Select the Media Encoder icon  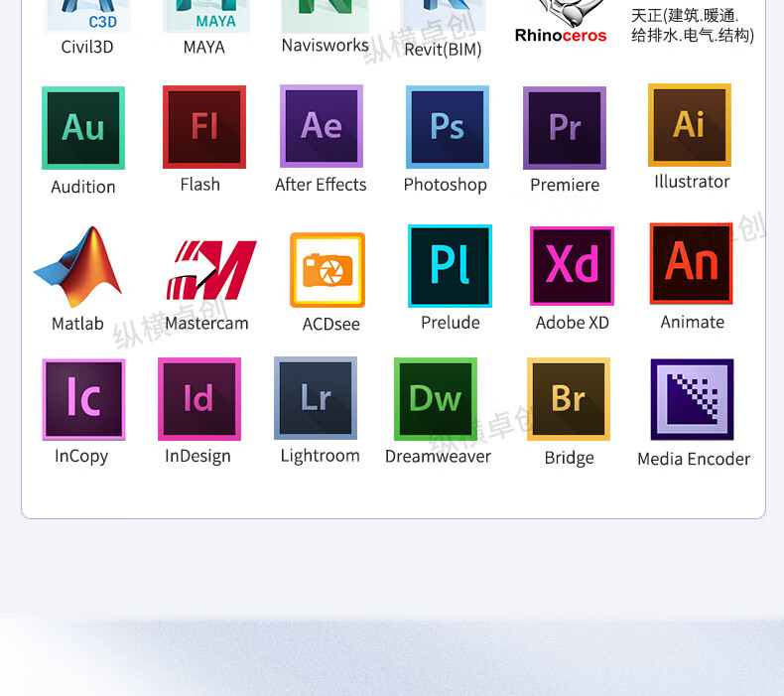(x=692, y=399)
